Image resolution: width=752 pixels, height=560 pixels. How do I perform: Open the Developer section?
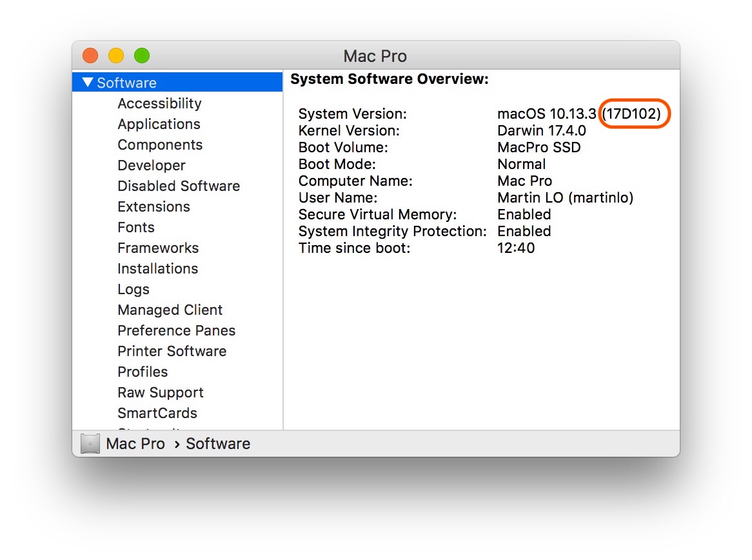click(x=152, y=165)
